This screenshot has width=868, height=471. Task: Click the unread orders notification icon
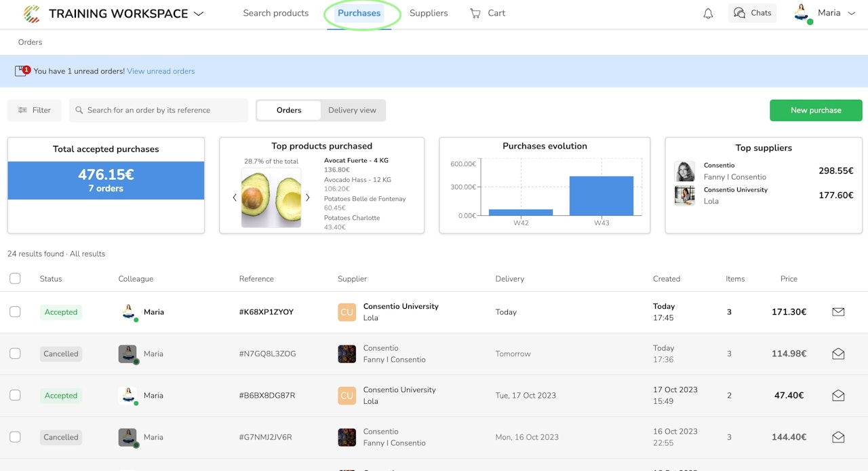point(22,71)
